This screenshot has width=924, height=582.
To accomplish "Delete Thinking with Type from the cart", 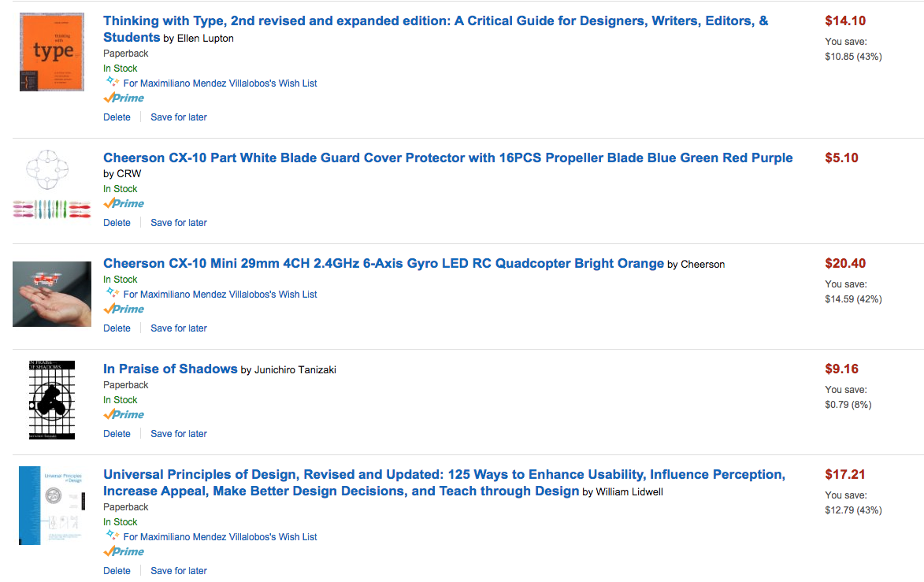I will point(117,117).
